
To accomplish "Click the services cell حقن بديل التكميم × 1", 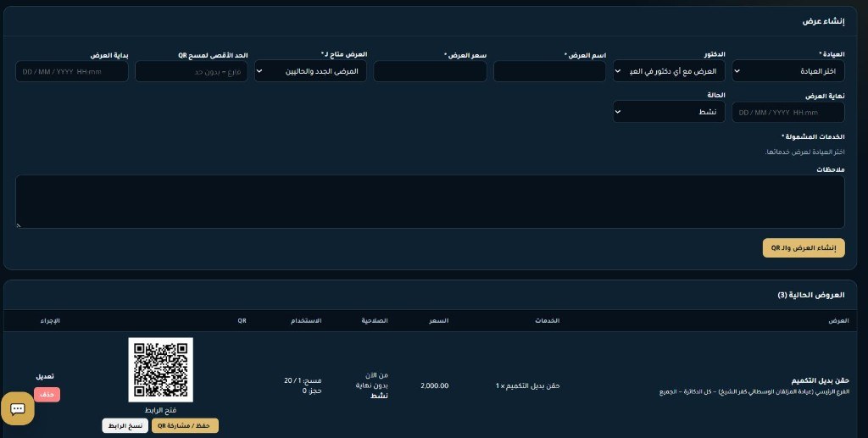I will pos(527,386).
